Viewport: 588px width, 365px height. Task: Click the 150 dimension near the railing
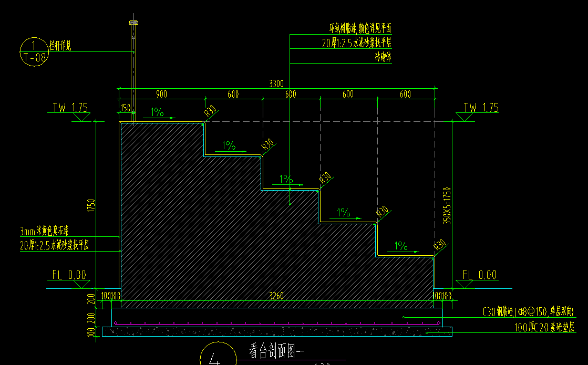(x=125, y=108)
